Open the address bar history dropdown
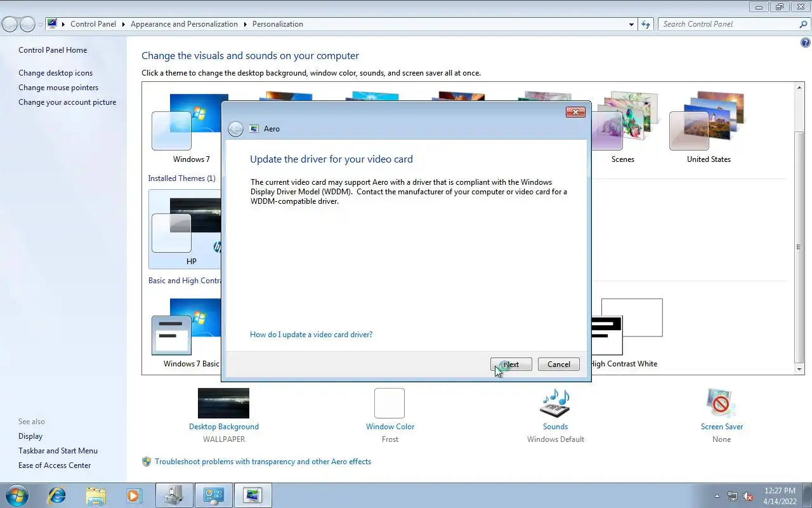This screenshot has width=812, height=508. click(631, 24)
